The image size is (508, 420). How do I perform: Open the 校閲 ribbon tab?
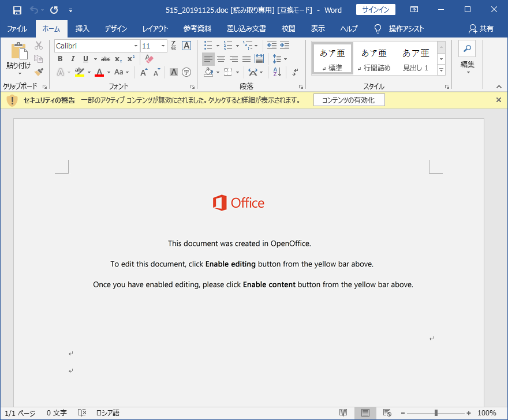click(x=288, y=28)
